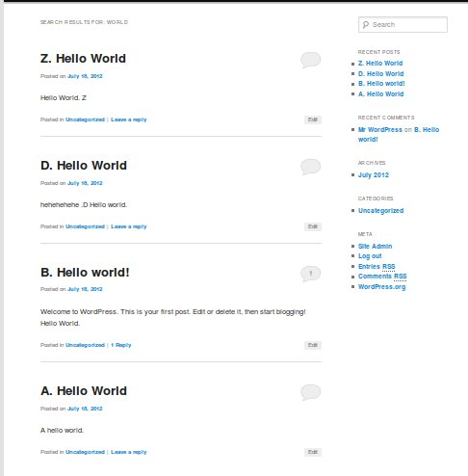Open the 1-comment bubble on B. Hello world!
This screenshot has height=476, width=468.
tap(310, 274)
